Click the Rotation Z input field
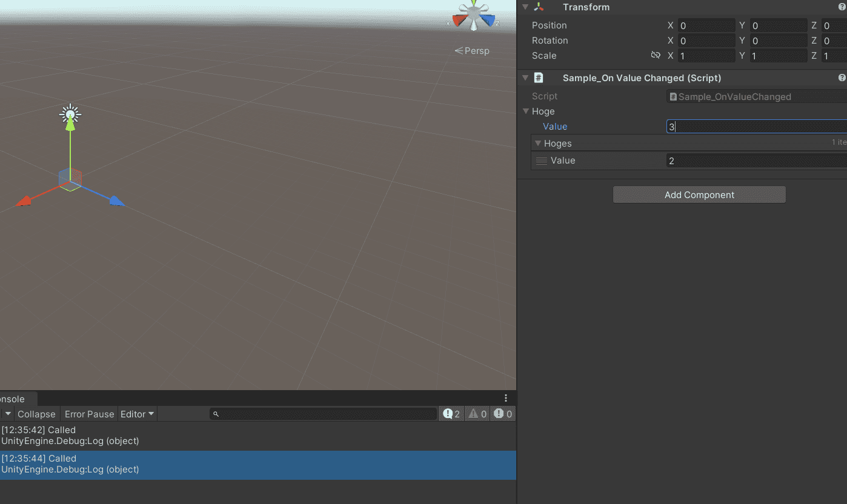Viewport: 847px width, 504px height. (x=834, y=41)
